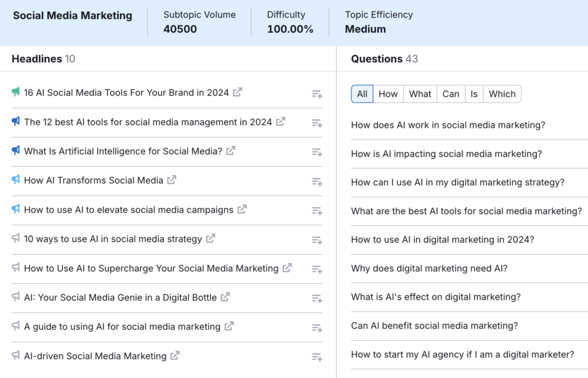Viewport: 588px width, 378px height.
Task: Switch to the 'Is' question filter
Action: [474, 93]
